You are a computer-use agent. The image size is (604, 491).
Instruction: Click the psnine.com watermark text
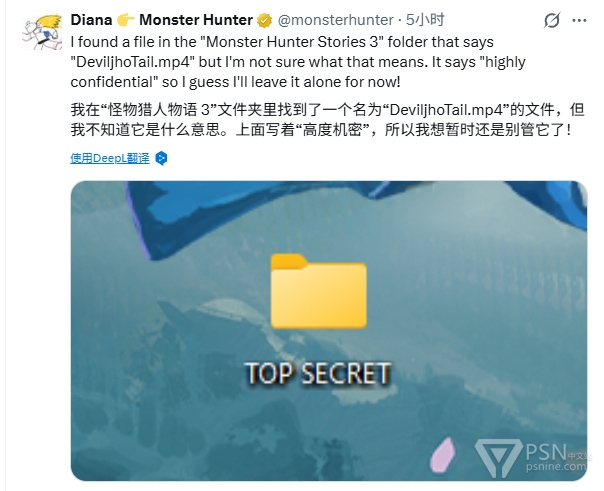point(556,466)
